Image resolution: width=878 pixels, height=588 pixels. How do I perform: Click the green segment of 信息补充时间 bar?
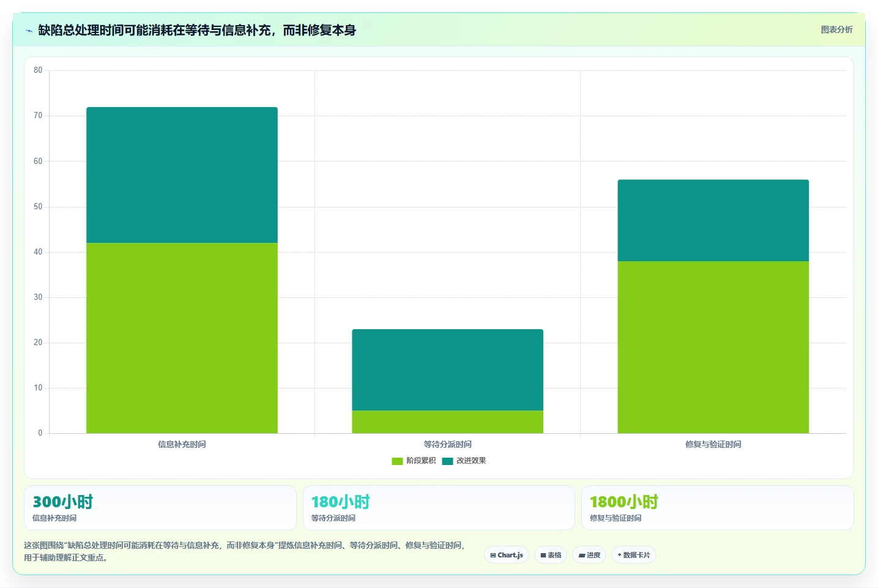coord(182,338)
